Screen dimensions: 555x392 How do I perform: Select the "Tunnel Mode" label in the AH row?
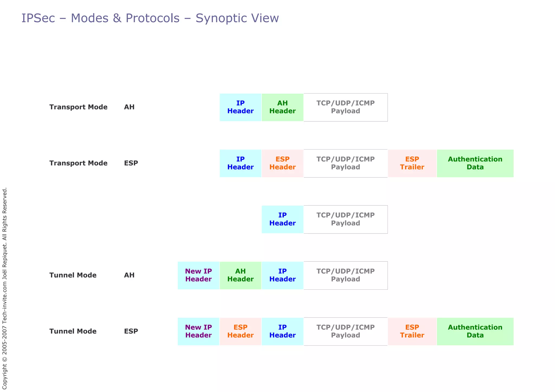point(73,276)
